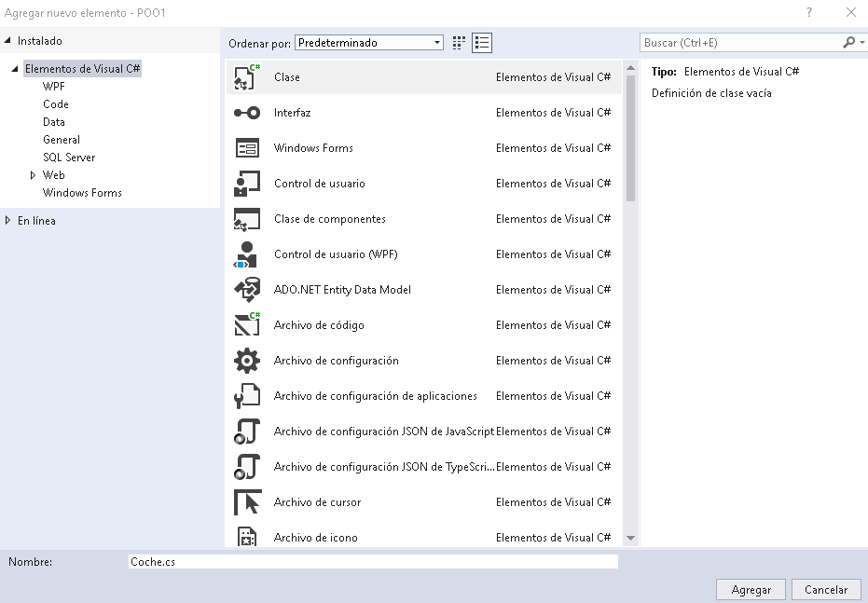The image size is (868, 603).
Task: Click the Nombre field containing Coche.cs
Action: pos(373,561)
